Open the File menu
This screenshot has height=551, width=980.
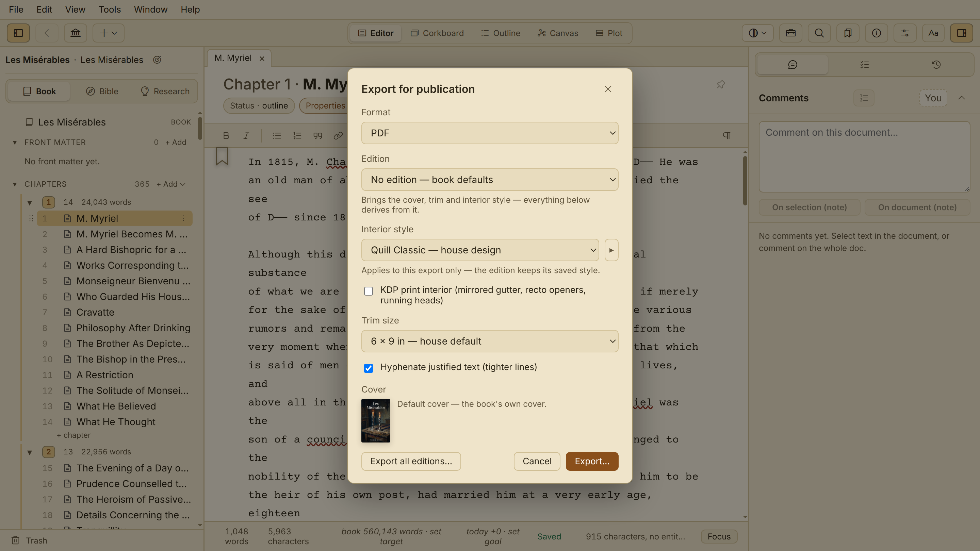coord(16,10)
